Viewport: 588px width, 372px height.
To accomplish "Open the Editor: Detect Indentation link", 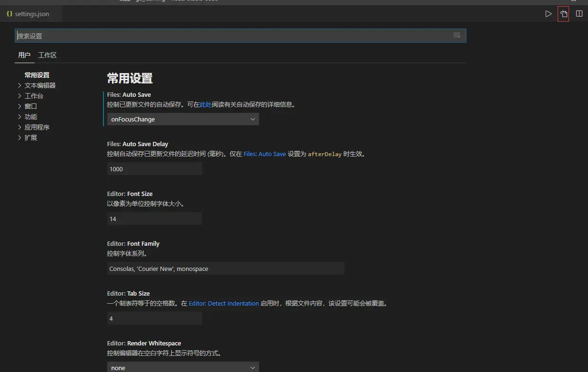I will coord(224,303).
